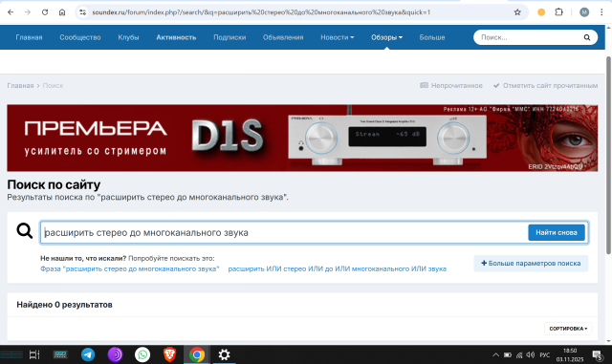Click the Найти снова button
Image resolution: width=612 pixels, height=364 pixels.
pos(557,232)
